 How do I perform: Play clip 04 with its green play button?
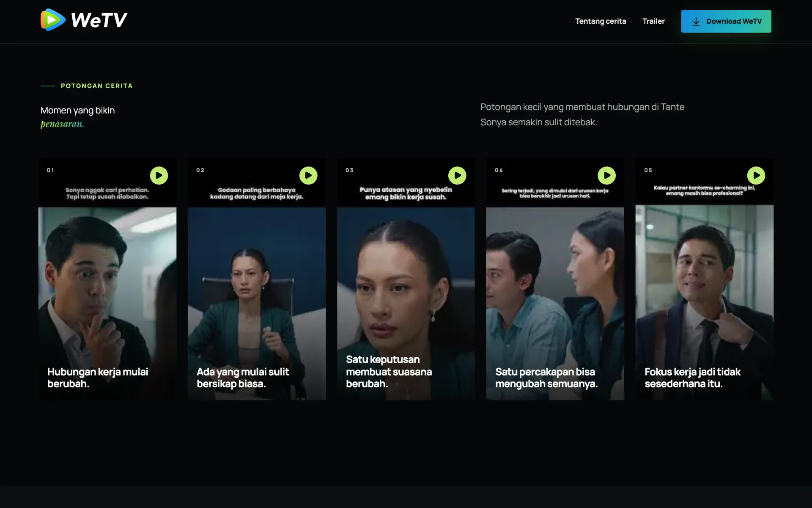(x=607, y=175)
